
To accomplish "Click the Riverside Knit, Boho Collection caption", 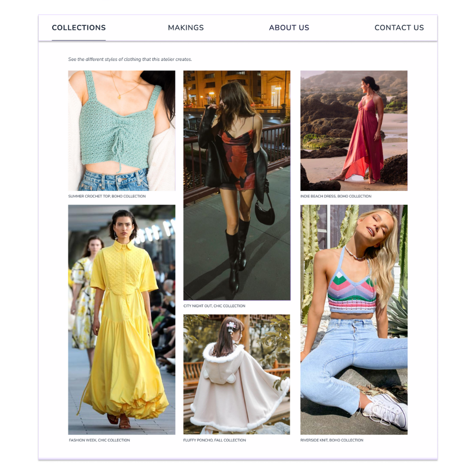I will 332,440.
